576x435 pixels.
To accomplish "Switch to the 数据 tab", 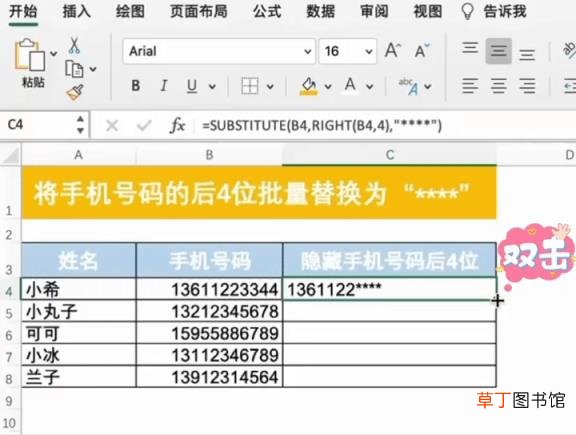I will pos(321,12).
